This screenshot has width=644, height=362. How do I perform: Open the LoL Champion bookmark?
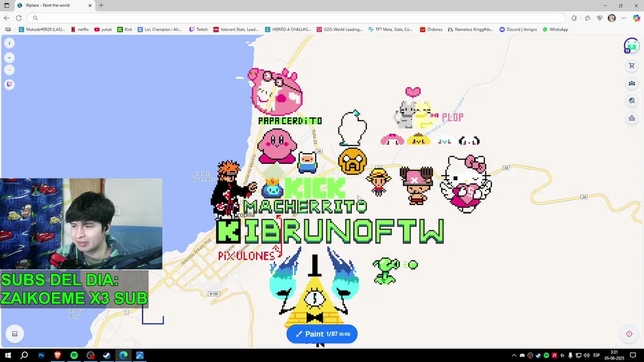tap(159, 30)
